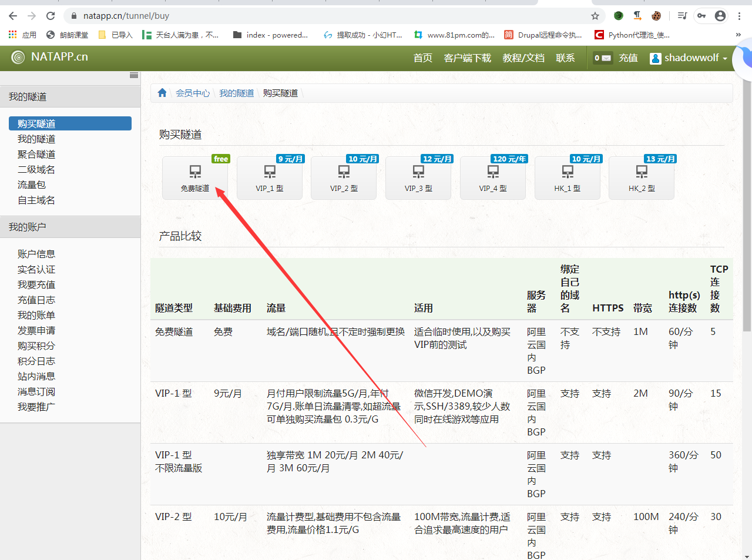
Task: Open the Chrome three-dot menu
Action: click(x=739, y=16)
